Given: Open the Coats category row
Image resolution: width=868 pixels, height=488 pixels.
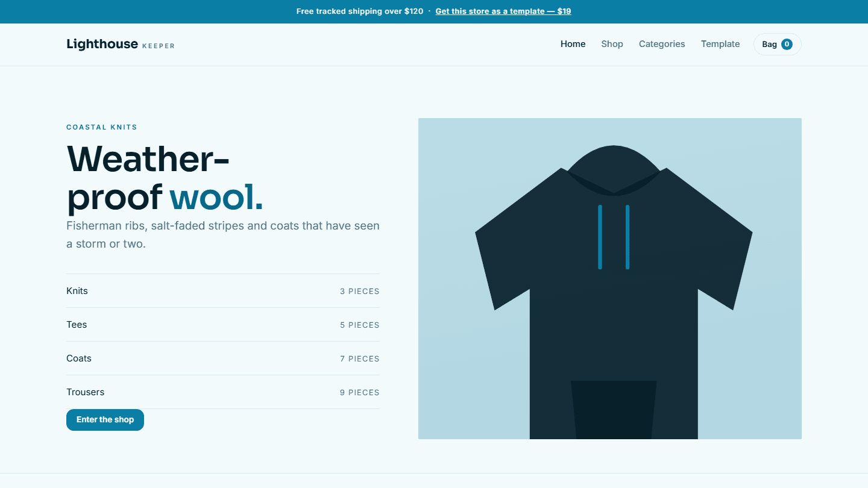Looking at the screenshot, I should (x=223, y=358).
